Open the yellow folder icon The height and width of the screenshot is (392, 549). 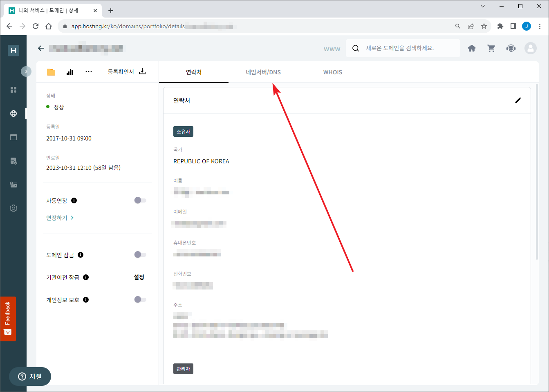click(51, 72)
